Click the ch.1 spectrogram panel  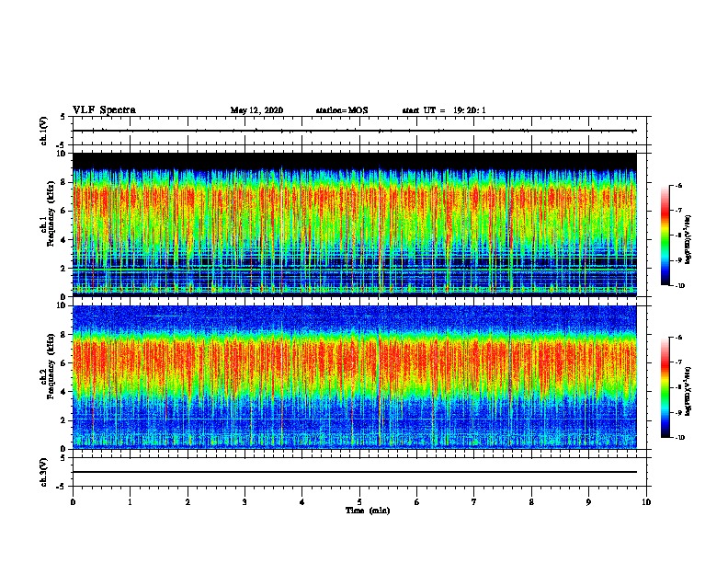(x=354, y=224)
